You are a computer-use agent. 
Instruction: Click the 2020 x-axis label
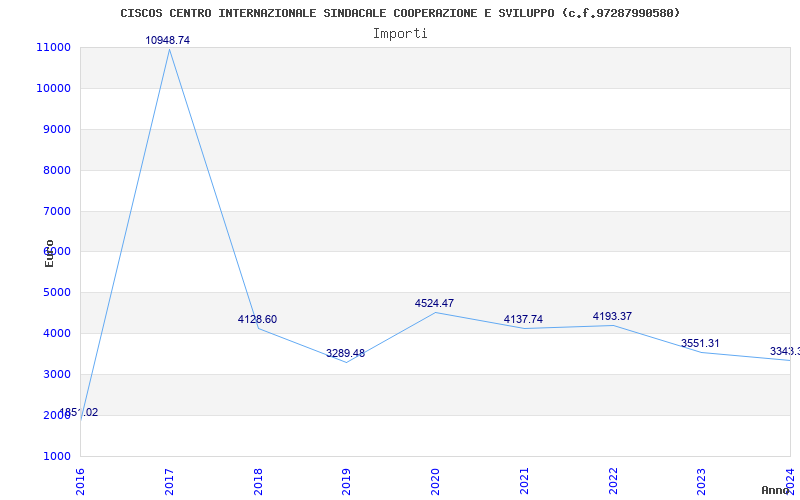point(436,480)
